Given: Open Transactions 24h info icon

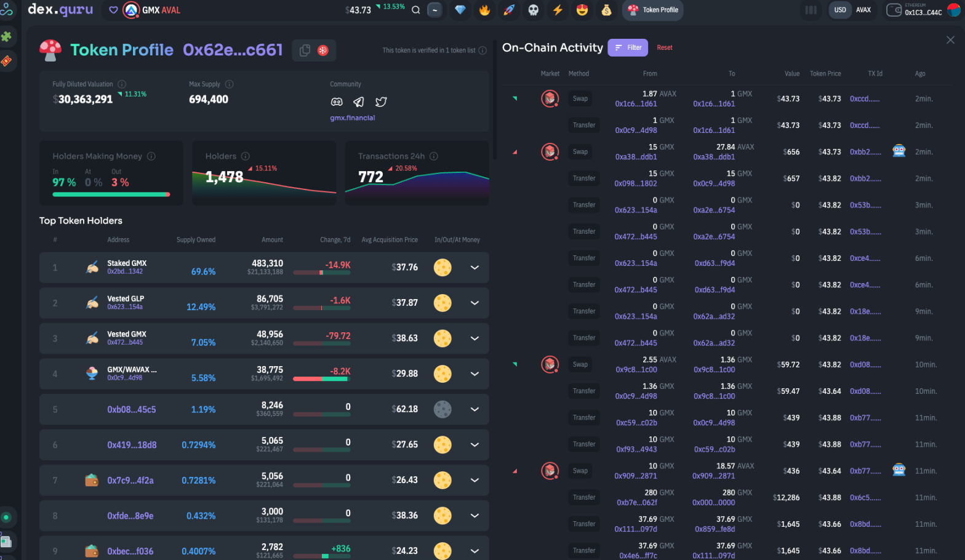Looking at the screenshot, I should 434,156.
